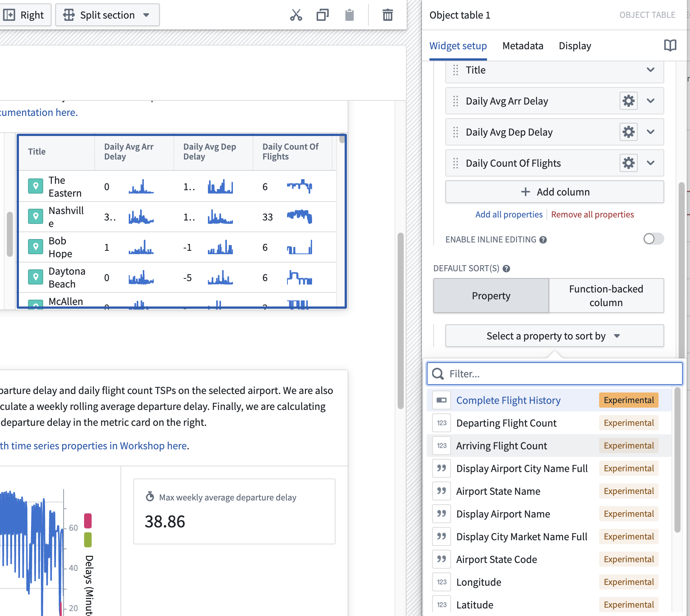The height and width of the screenshot is (616, 690).
Task: Switch to Widget setup tab
Action: (458, 46)
